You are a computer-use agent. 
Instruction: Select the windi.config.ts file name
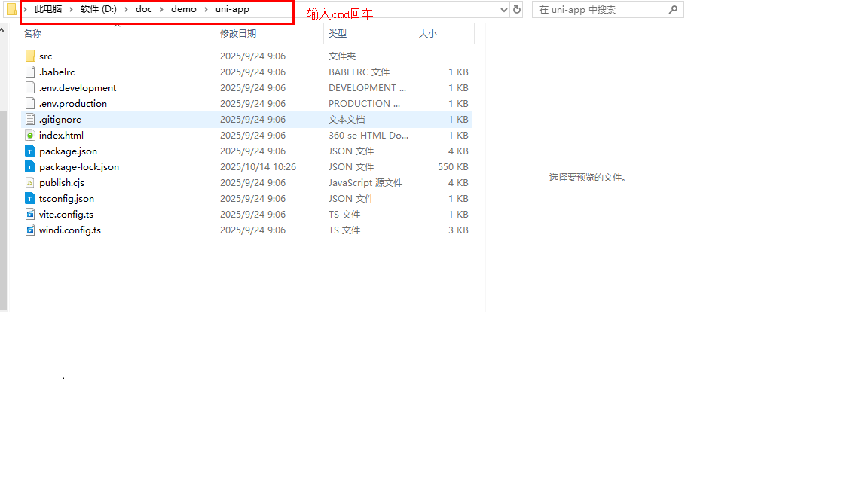pos(70,230)
